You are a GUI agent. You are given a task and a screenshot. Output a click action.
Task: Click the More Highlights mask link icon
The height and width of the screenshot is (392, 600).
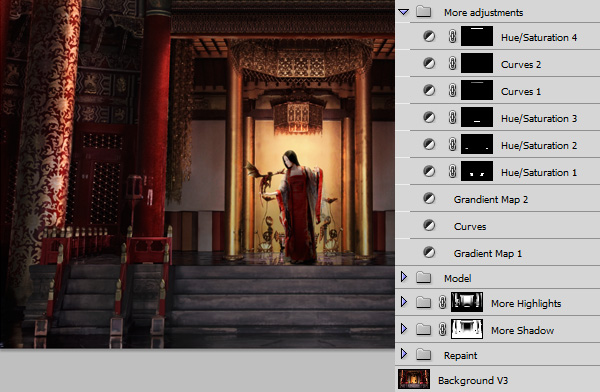tap(442, 302)
